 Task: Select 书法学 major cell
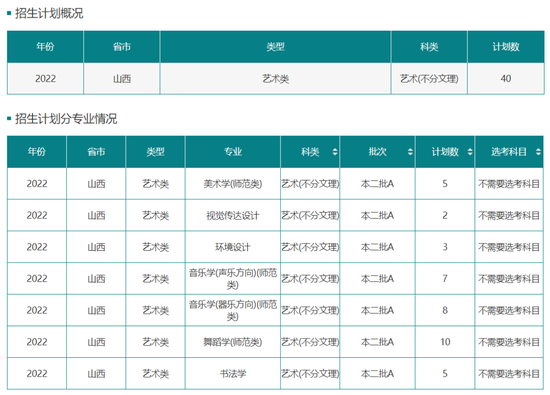click(233, 373)
